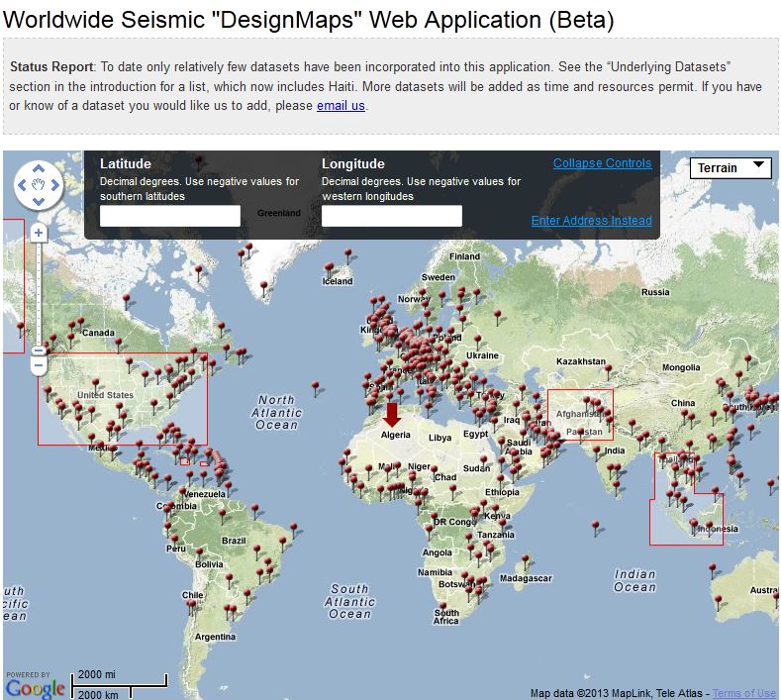Click the Latitude input field
The image size is (781, 700).
170,216
